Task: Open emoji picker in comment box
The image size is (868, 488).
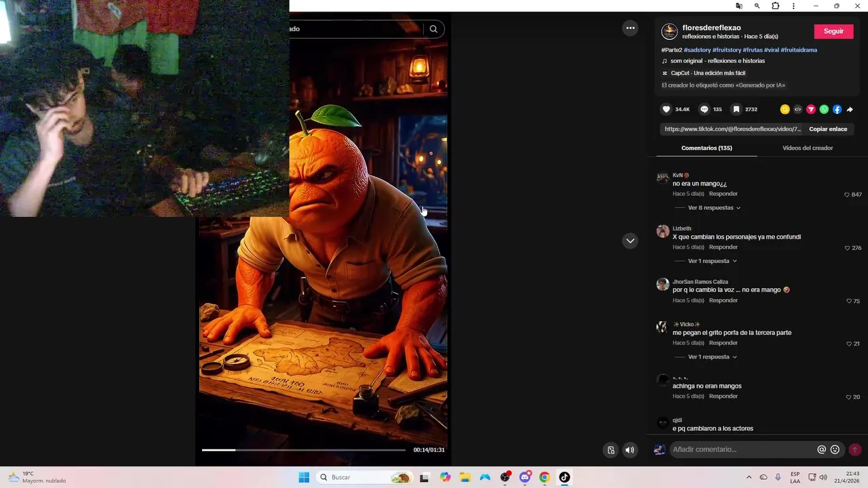Action: (835, 449)
